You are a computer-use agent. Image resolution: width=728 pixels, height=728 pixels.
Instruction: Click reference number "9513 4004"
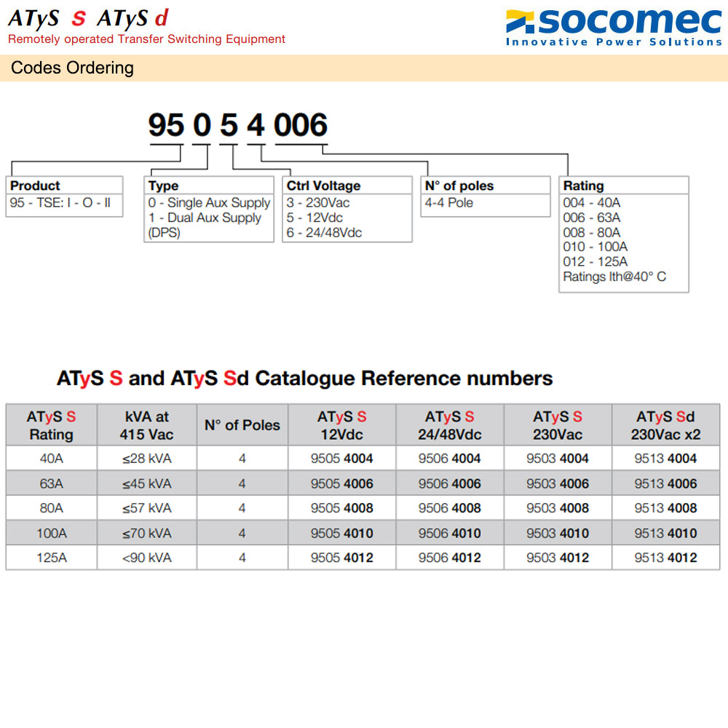pos(666,459)
